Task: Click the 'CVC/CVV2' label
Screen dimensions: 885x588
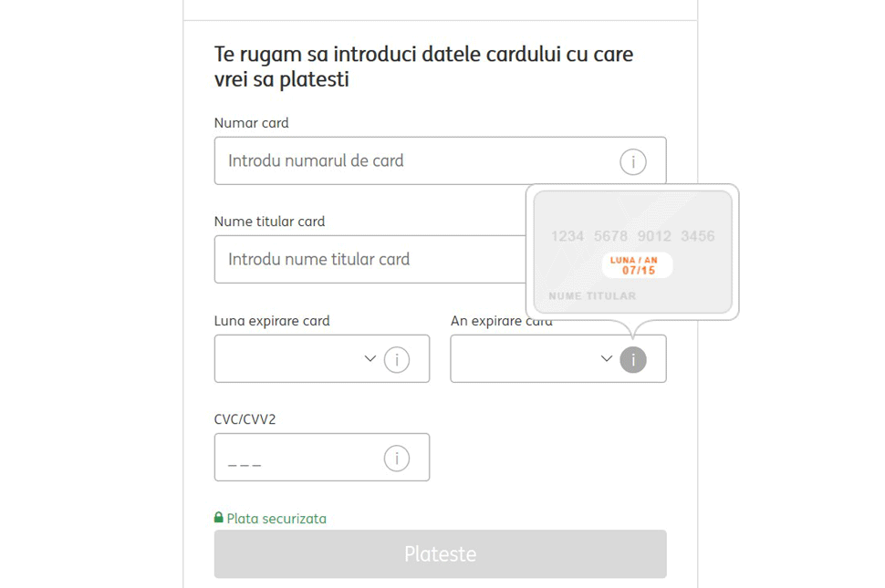Action: click(245, 419)
